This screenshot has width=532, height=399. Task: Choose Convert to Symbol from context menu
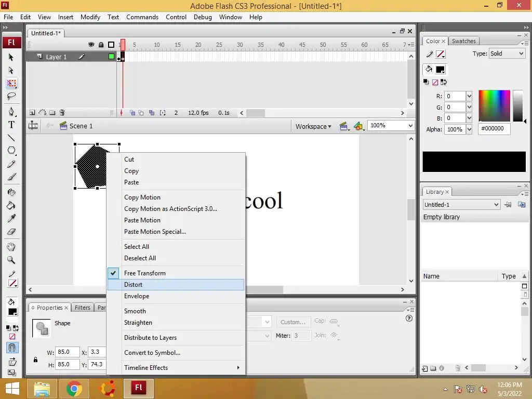[176, 353]
